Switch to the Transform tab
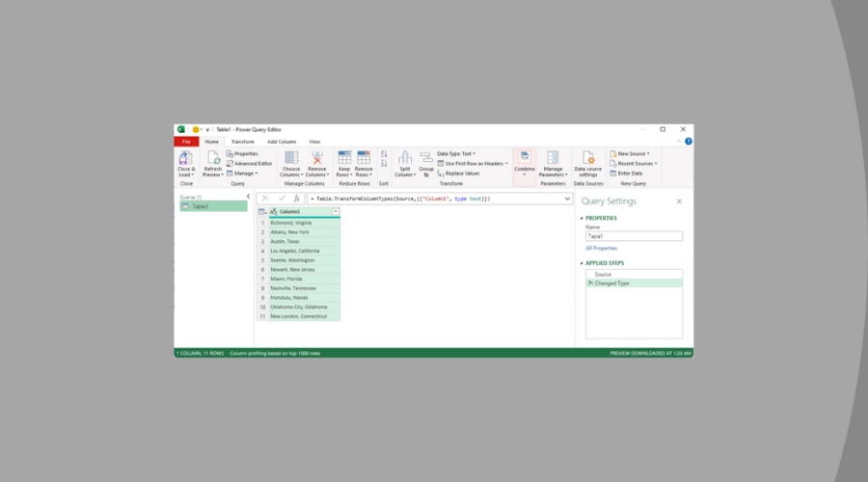 coord(242,142)
